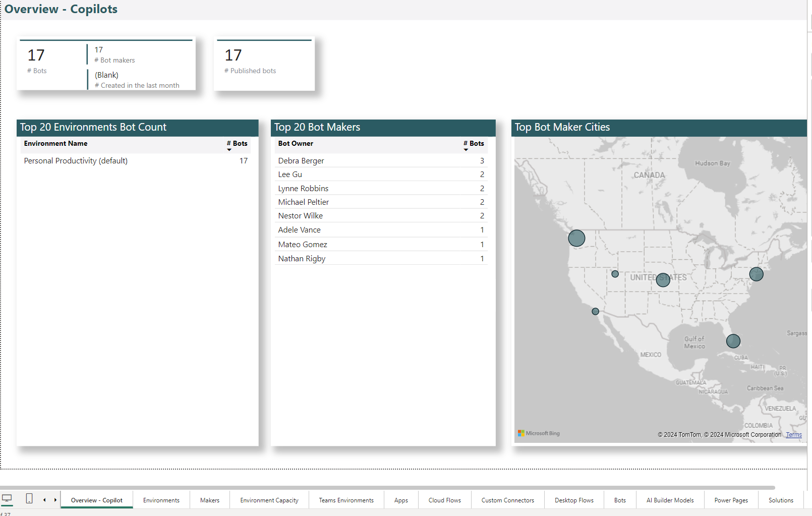Viewport: 812px width, 516px height.
Task: Click the Top Bot Maker Cities title
Action: 562,127
